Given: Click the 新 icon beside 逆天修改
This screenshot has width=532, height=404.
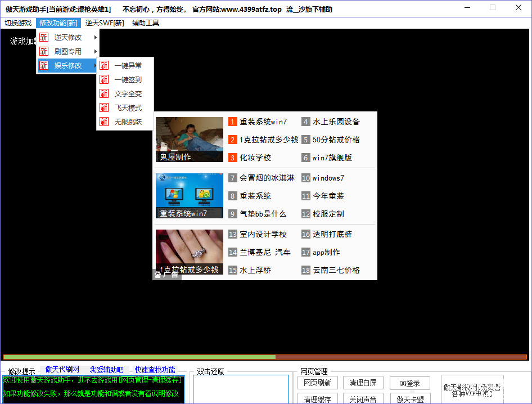Looking at the screenshot, I should (44, 37).
